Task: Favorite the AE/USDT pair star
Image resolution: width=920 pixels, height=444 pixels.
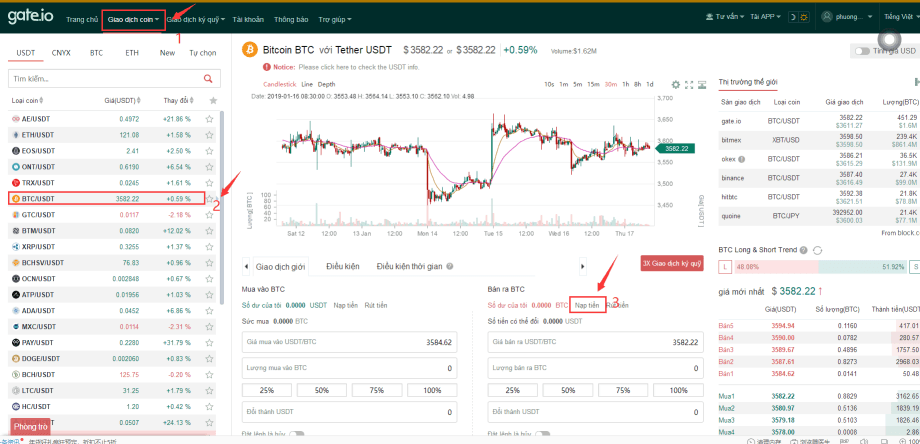Action: pyautogui.click(x=209, y=118)
